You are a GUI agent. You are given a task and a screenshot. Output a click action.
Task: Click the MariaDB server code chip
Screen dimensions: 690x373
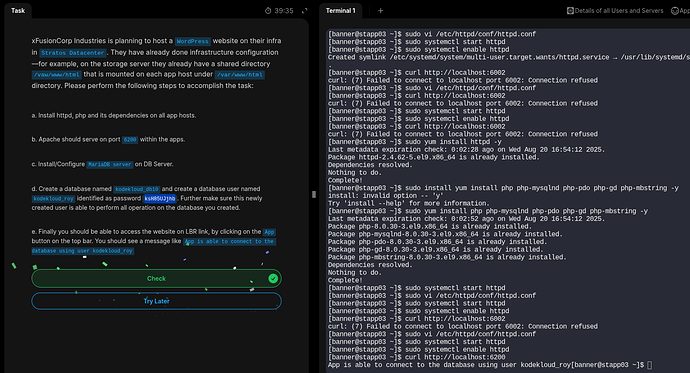110,165
